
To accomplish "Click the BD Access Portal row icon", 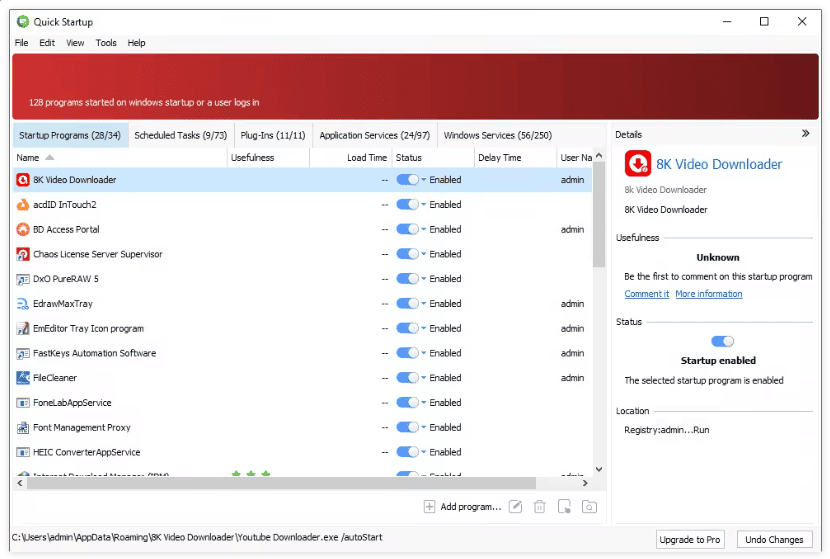I will pyautogui.click(x=23, y=229).
